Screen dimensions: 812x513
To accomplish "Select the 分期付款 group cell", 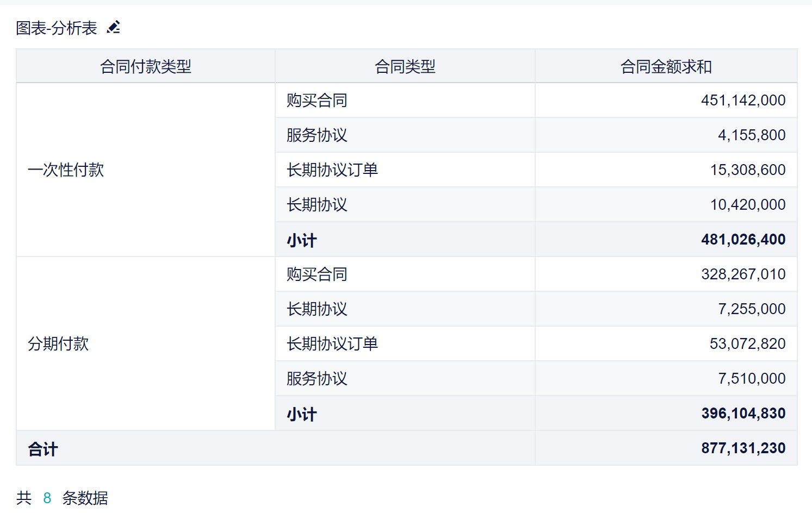I will click(58, 344).
